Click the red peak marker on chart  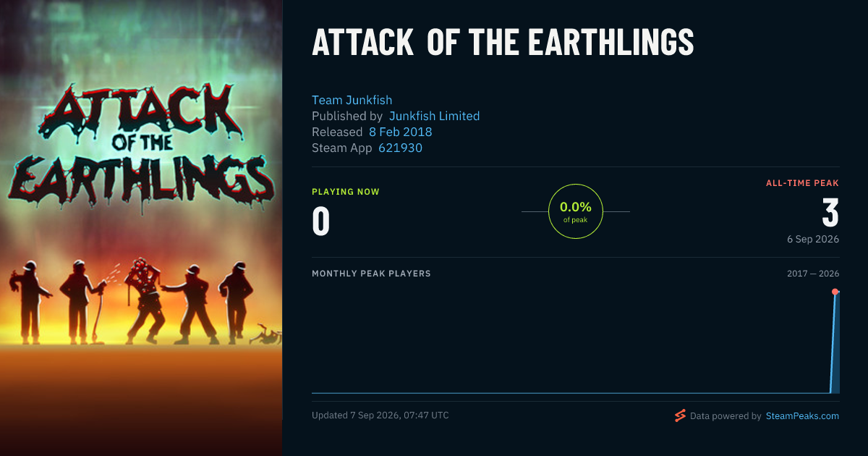(835, 292)
